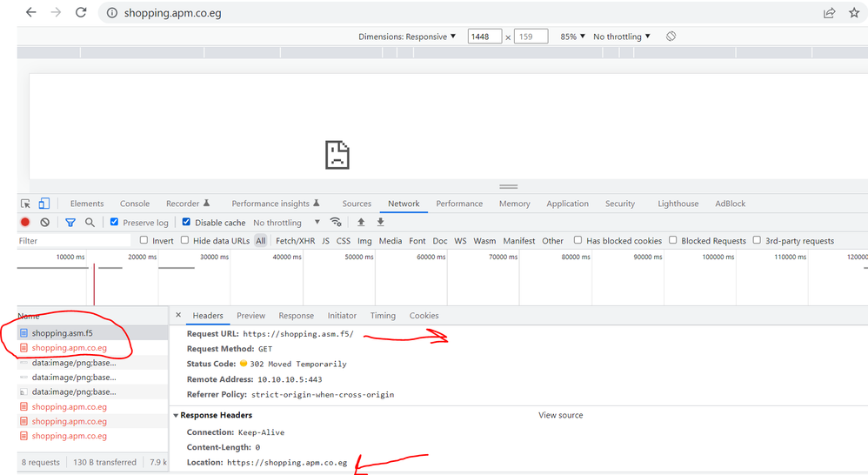Activate the inspect element picker icon
The image size is (868, 475).
[25, 204]
